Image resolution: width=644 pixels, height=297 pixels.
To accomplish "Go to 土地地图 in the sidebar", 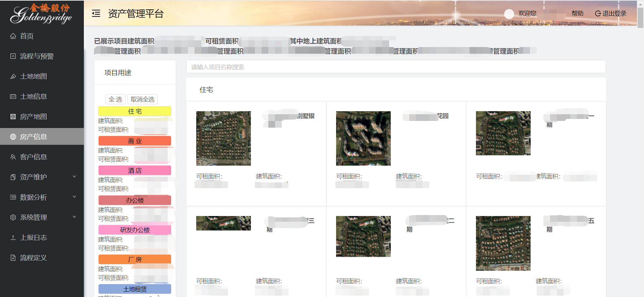I will tap(42, 76).
